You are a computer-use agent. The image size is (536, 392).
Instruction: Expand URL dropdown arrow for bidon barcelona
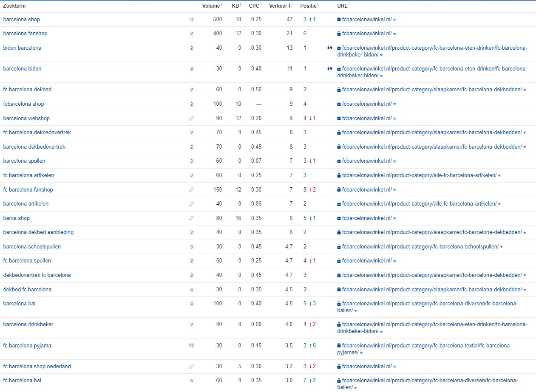pos(381,55)
